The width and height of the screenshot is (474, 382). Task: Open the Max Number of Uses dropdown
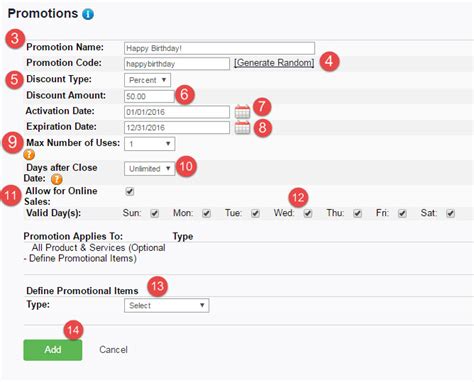[149, 144]
